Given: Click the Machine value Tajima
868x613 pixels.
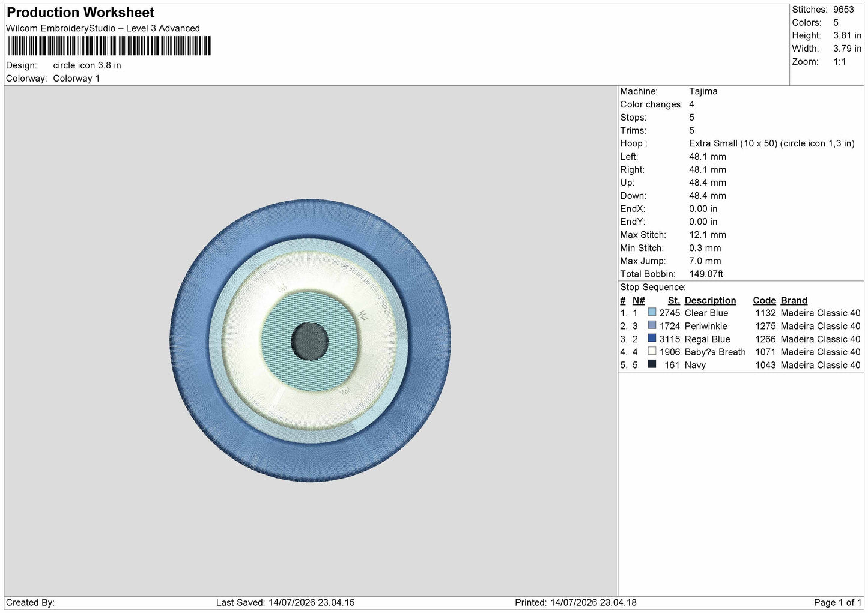Looking at the screenshot, I should tap(703, 91).
